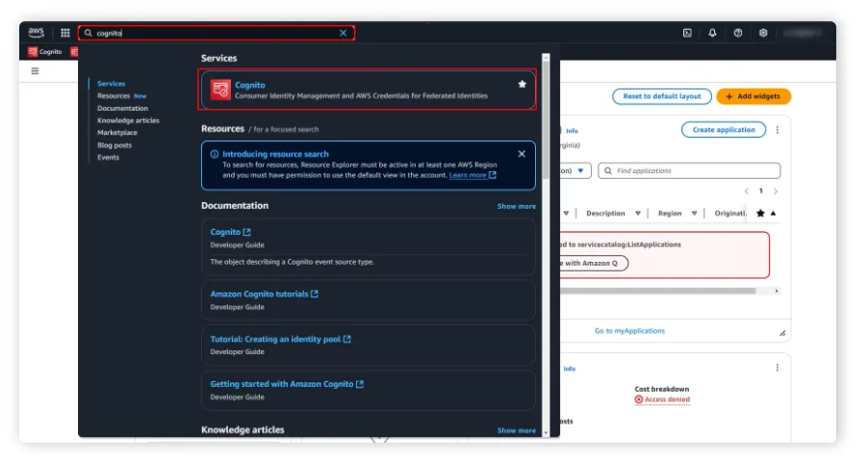
Task: Go to previous applications page arrow
Action: point(746,192)
